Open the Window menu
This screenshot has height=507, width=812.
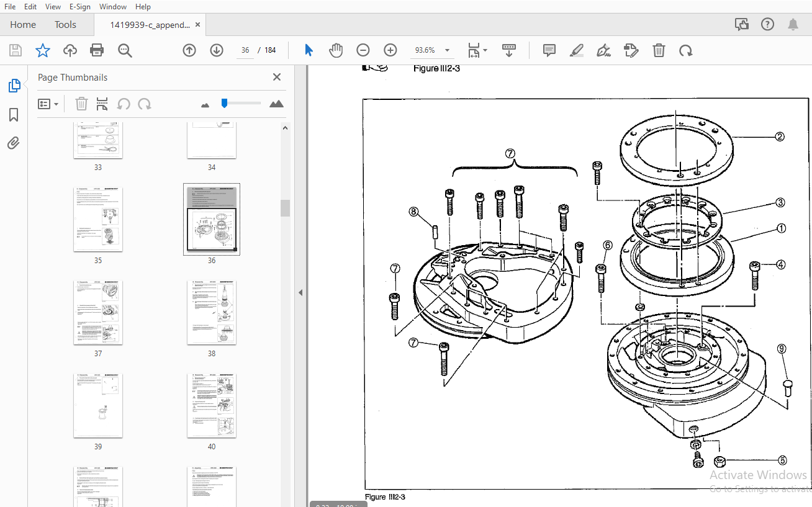[x=113, y=7]
